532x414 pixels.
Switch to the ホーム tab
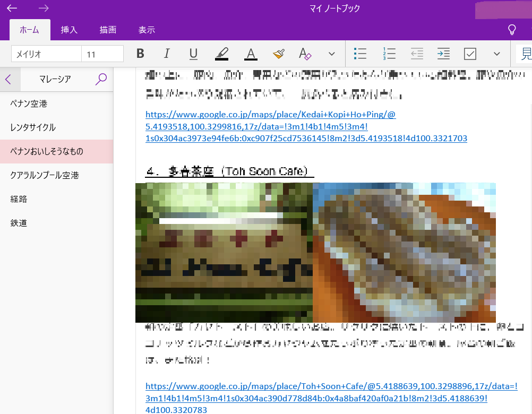(30, 30)
